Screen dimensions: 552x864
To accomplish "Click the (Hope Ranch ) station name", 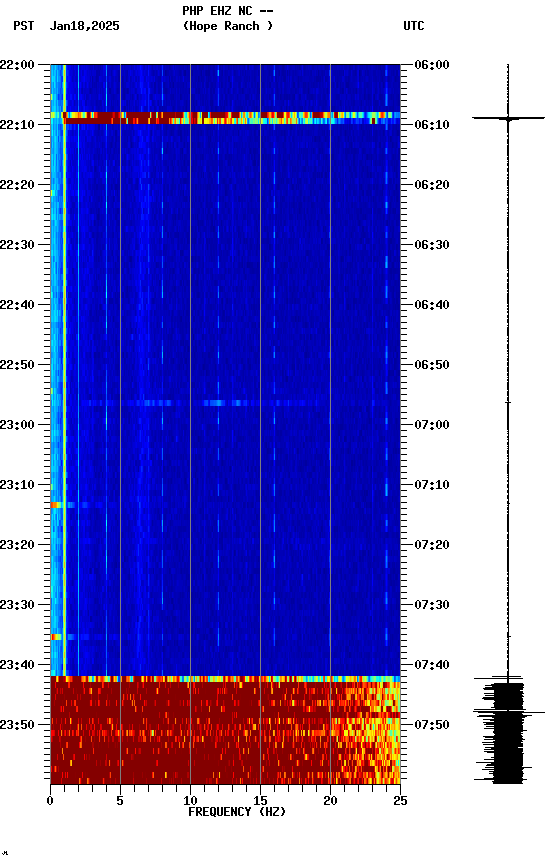I will coord(228,26).
